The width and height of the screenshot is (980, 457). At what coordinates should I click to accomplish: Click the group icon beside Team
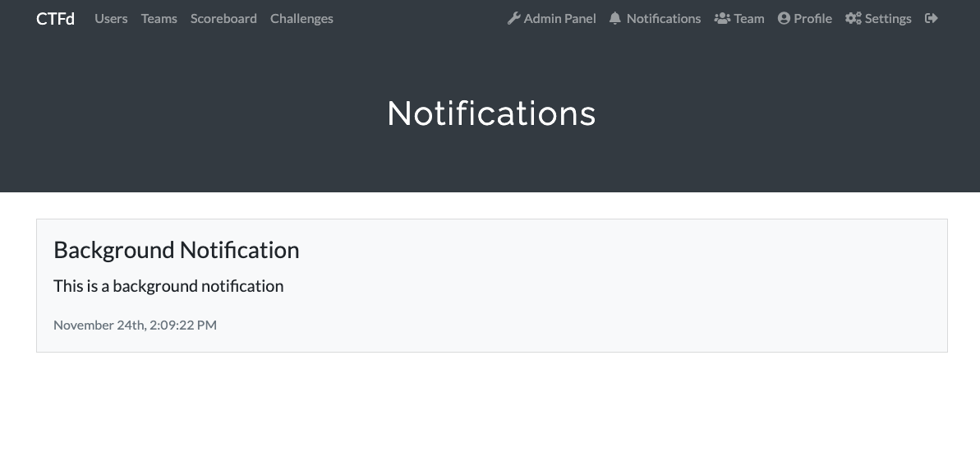click(722, 18)
